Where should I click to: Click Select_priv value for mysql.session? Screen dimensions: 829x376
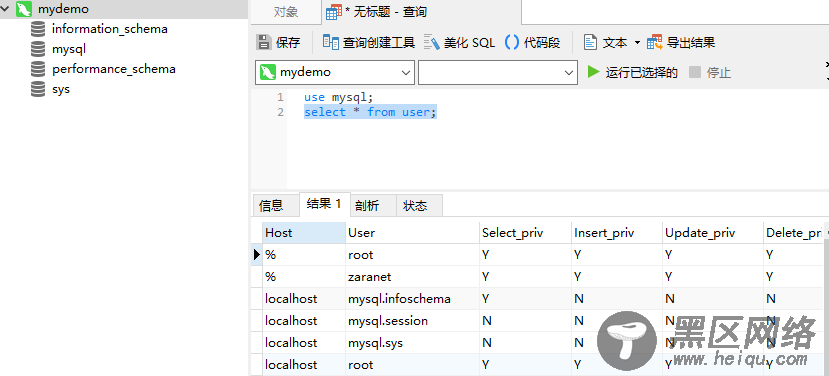coord(526,321)
